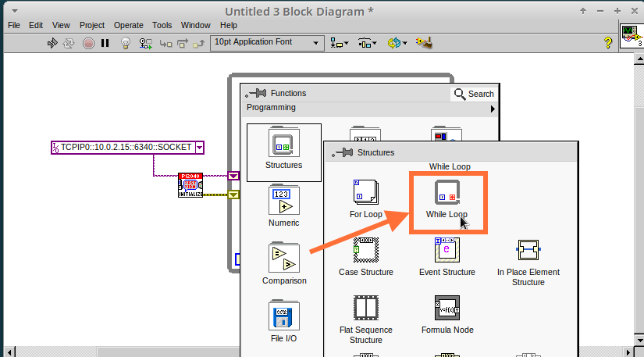Click vertical scrollbar down arrow
This screenshot has height=357, width=644.
coord(639,341)
